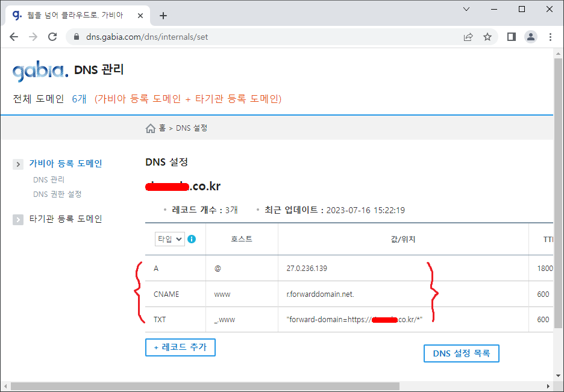Click the + 레코드 추가 button
564x392 pixels.
(180, 347)
